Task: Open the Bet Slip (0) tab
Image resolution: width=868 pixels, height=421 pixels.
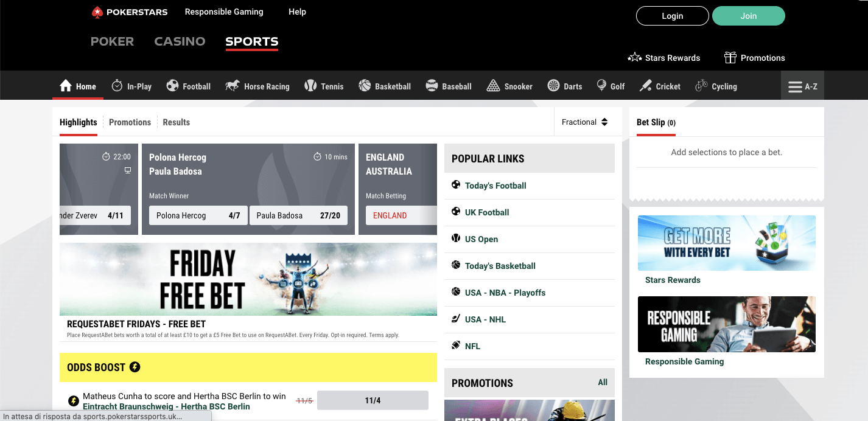Action: (656, 122)
